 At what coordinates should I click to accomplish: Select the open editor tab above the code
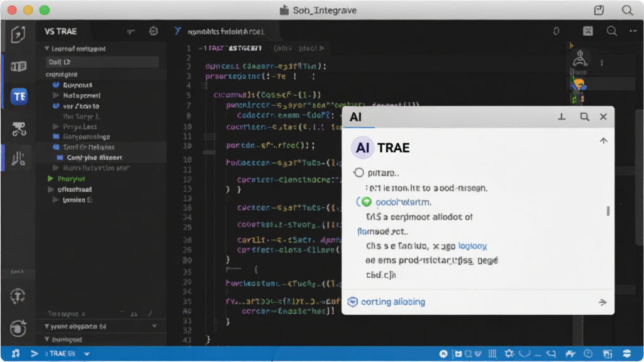[225, 31]
